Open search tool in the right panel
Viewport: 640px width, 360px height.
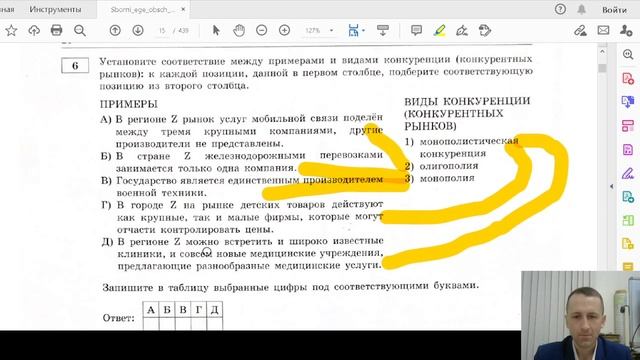pyautogui.click(x=628, y=55)
